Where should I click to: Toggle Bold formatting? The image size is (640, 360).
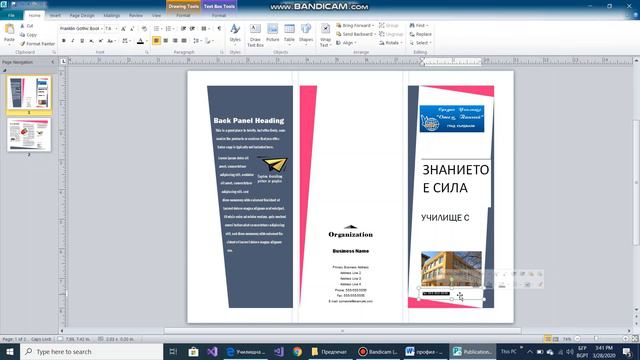pos(64,40)
